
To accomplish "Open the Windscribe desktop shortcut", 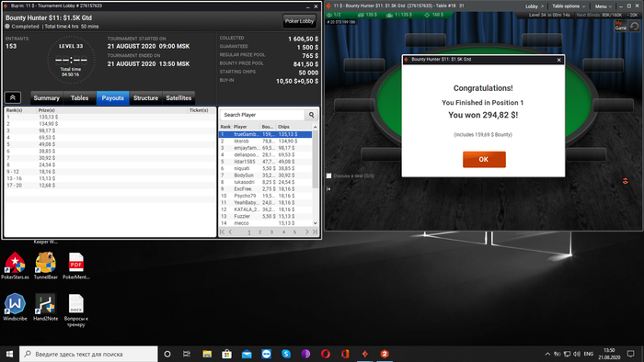I will click(15, 307).
